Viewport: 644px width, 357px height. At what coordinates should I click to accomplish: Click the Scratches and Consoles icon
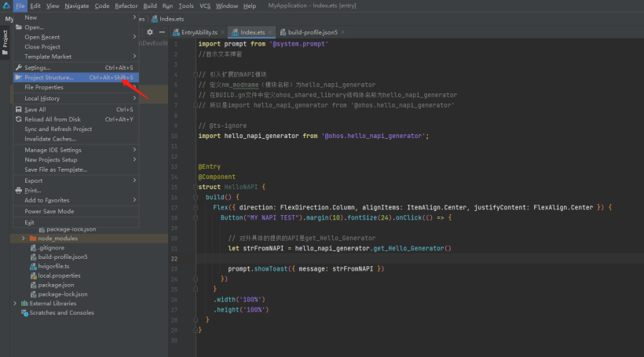[24, 312]
